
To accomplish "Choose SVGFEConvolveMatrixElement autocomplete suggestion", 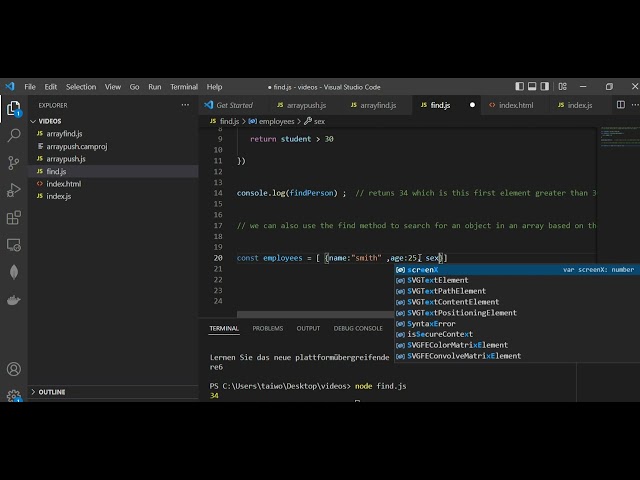I will (517, 356).
